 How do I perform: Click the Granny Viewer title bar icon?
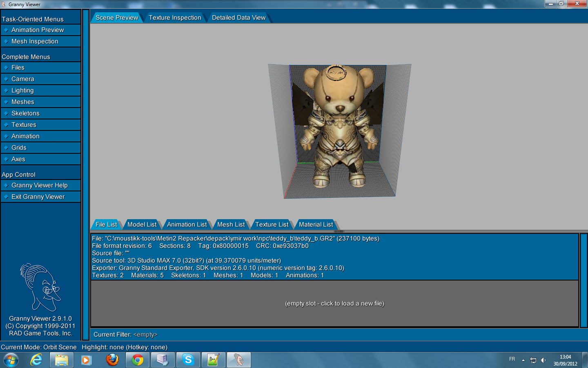click(x=4, y=4)
